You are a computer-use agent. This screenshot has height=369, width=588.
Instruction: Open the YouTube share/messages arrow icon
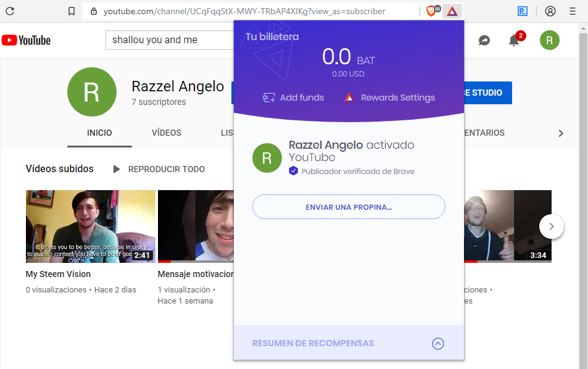pos(484,40)
